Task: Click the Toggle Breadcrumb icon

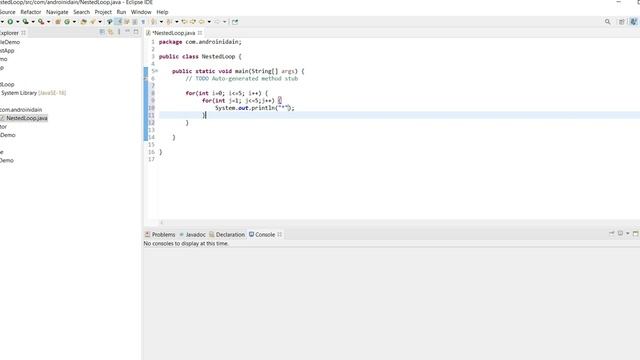Action: [110, 22]
